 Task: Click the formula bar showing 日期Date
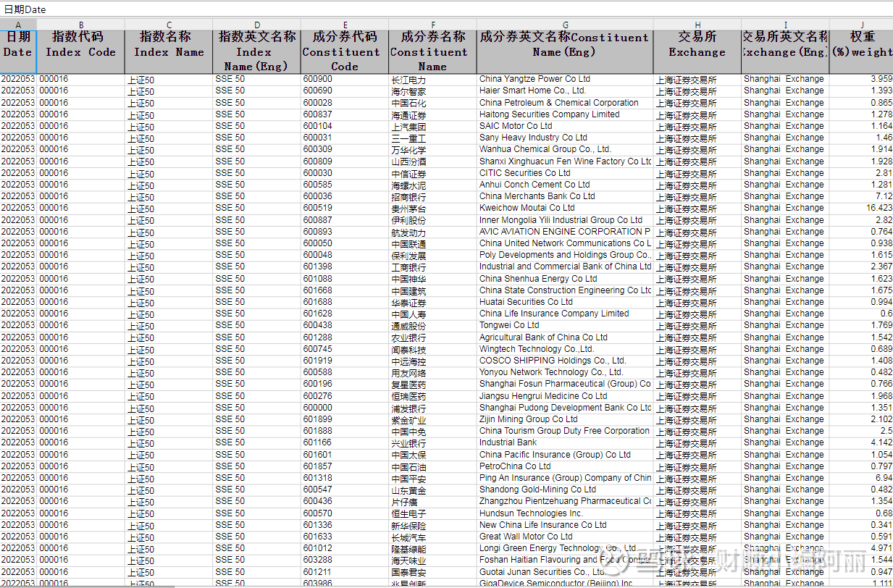tap(446, 9)
